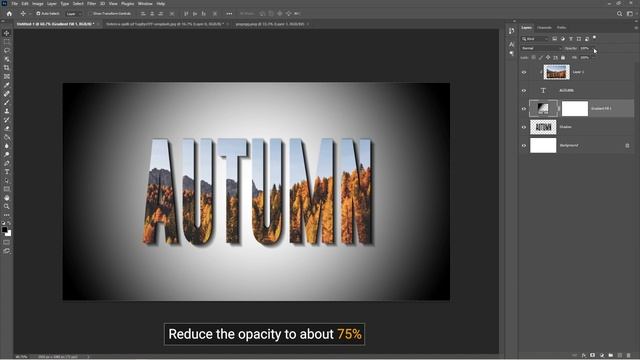Hide the AUTUMN text layer

[x=524, y=91]
